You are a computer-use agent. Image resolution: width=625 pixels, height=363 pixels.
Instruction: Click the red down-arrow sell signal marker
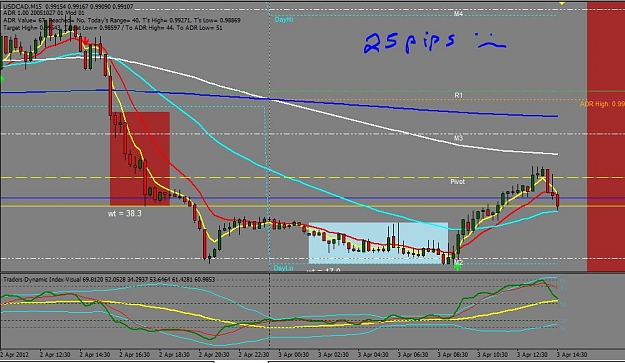point(85,42)
